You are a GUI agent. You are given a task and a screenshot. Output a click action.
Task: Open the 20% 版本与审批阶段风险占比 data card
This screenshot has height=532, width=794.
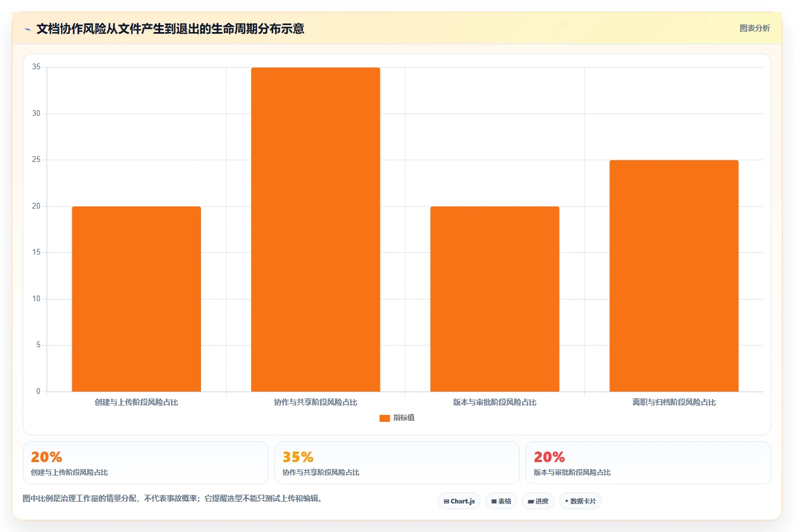pyautogui.click(x=648, y=463)
